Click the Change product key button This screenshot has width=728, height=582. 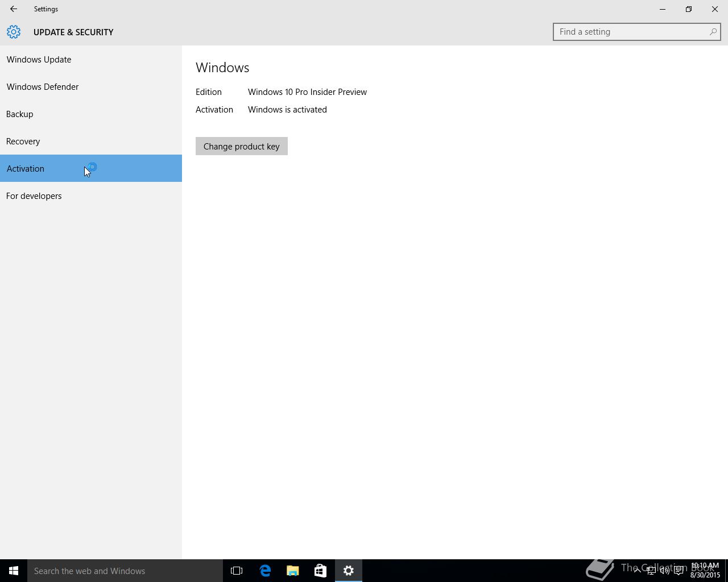pyautogui.click(x=242, y=146)
